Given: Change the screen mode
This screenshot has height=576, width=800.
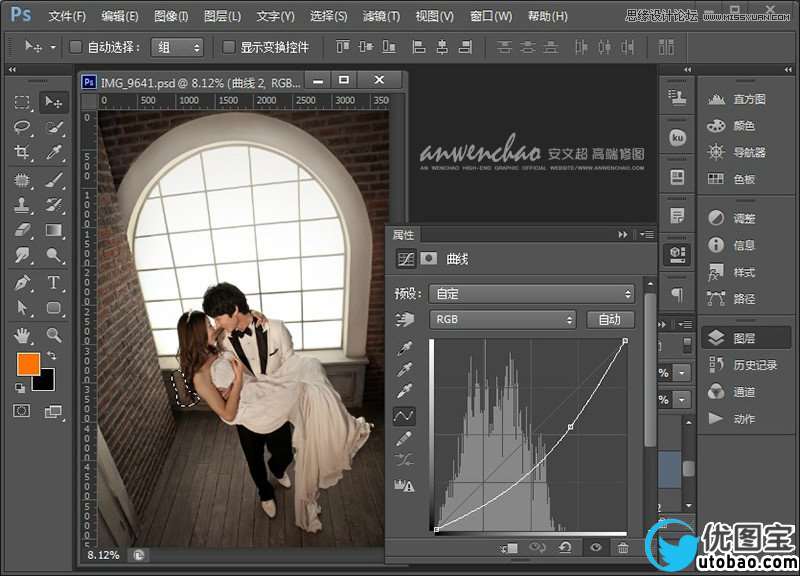Looking at the screenshot, I should click(x=53, y=411).
